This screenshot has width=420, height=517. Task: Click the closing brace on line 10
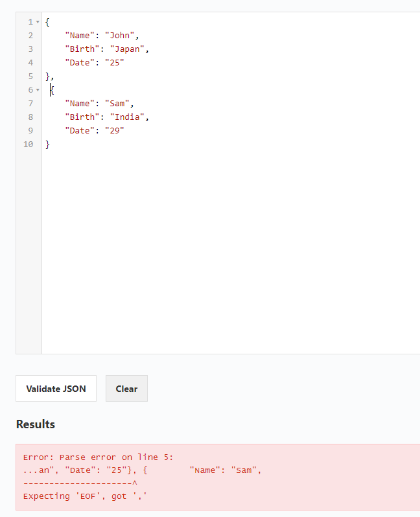(47, 144)
